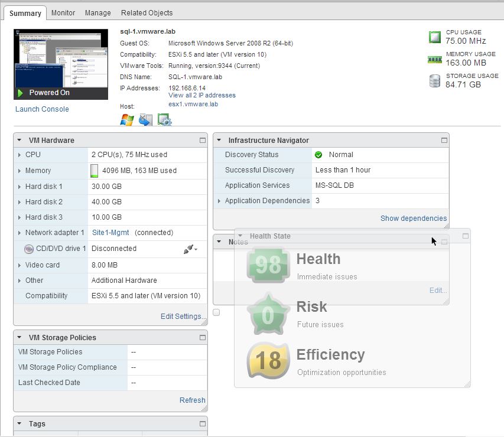Collapse the VM Storage Policies panel
Viewport: 504px width, 437px height.
pos(19,337)
